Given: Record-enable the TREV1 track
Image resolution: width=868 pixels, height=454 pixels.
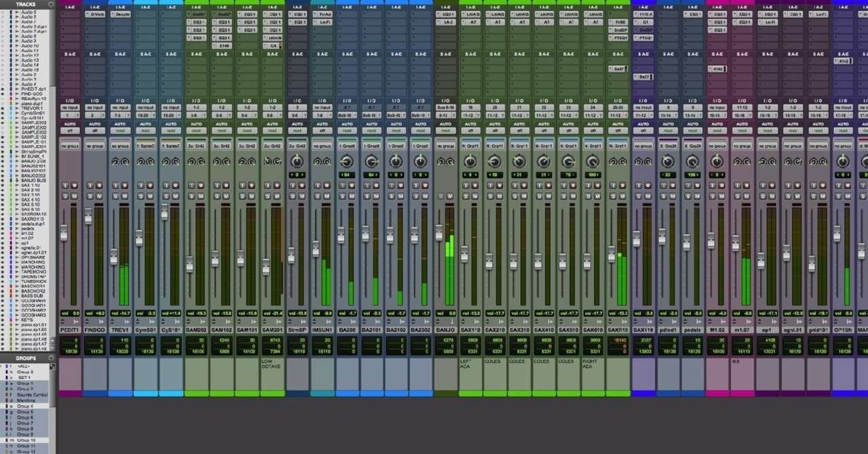Looking at the screenshot, I should [x=124, y=186].
